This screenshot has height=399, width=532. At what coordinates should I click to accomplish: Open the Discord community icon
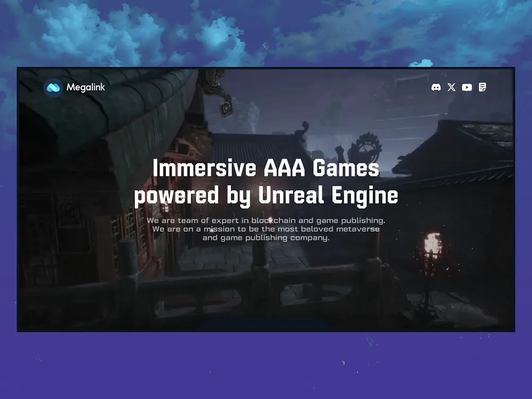tap(437, 87)
